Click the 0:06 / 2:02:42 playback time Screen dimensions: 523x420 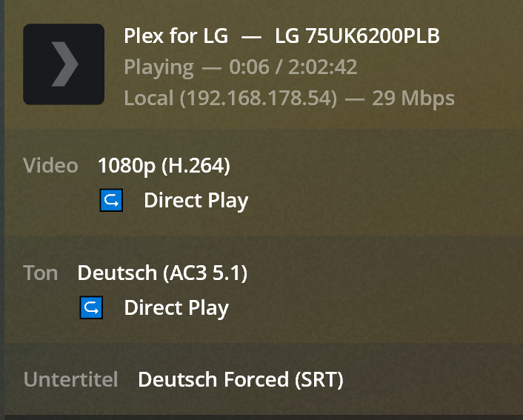pos(293,67)
